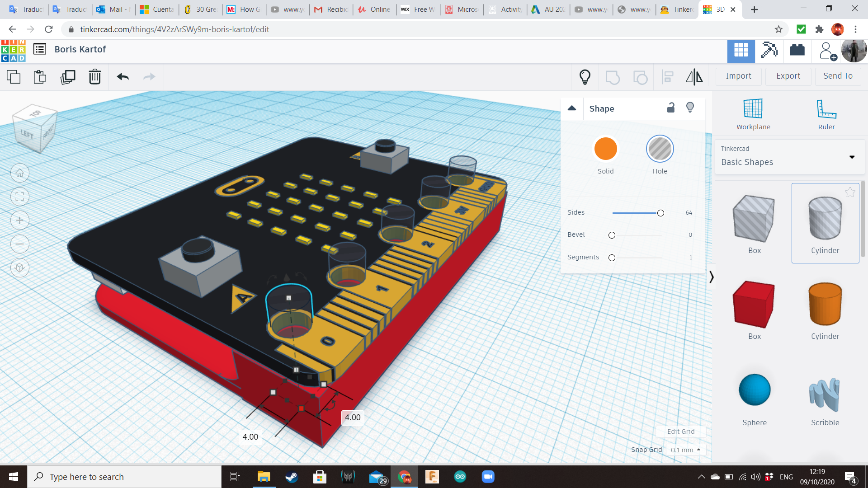868x488 pixels.
Task: Click the Export button
Action: click(x=788, y=76)
